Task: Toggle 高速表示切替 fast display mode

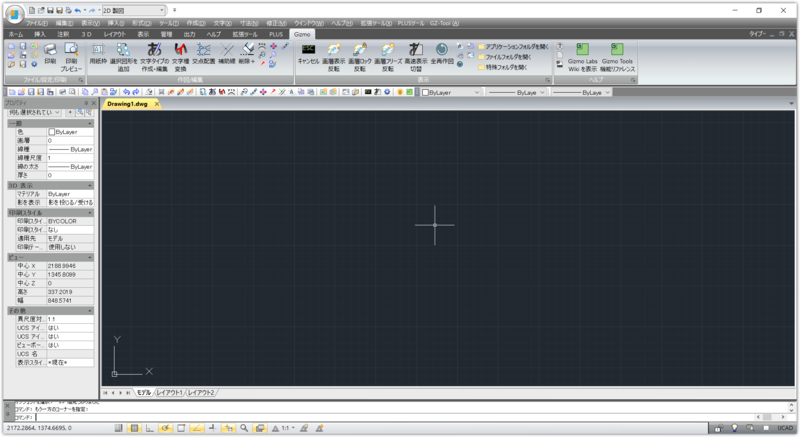Action: click(x=414, y=54)
